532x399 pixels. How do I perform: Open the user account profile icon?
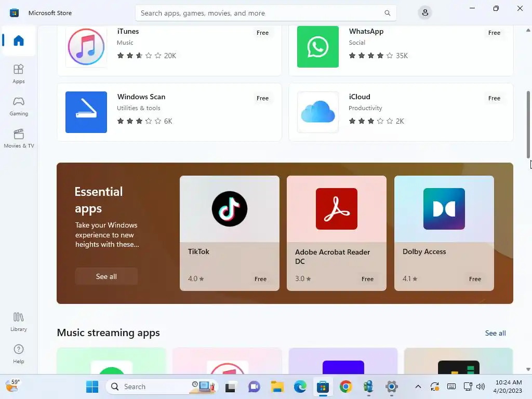pos(425,13)
